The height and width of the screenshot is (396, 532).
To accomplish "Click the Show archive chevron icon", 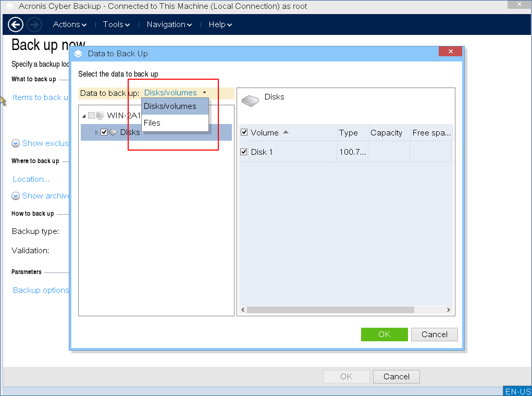I will 16,196.
